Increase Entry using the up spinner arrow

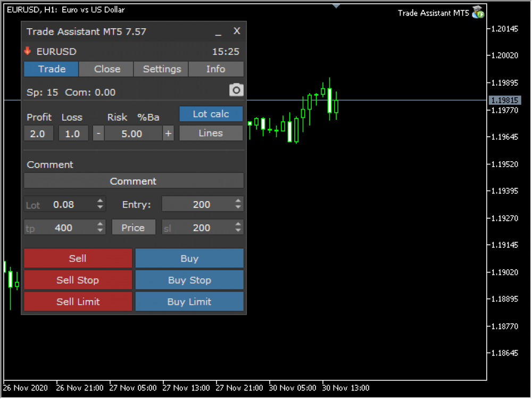[x=238, y=201]
